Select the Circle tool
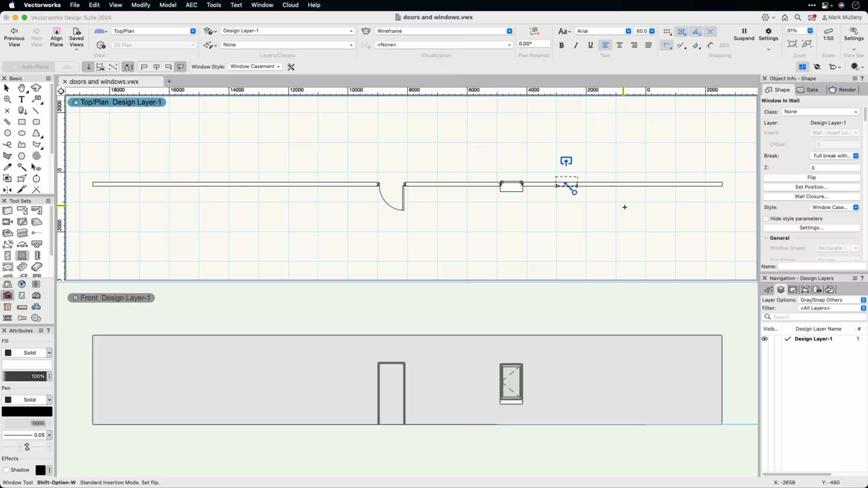The image size is (868, 488). pyautogui.click(x=7, y=133)
